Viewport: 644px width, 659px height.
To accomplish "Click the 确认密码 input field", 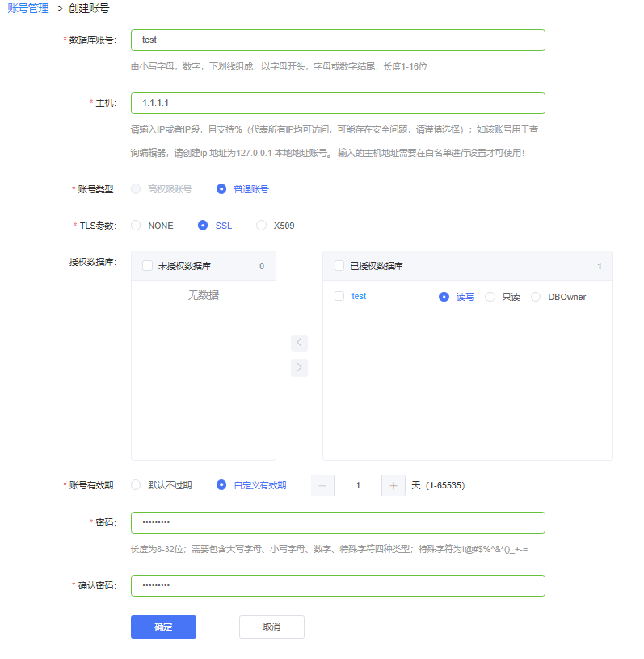I will (338, 585).
